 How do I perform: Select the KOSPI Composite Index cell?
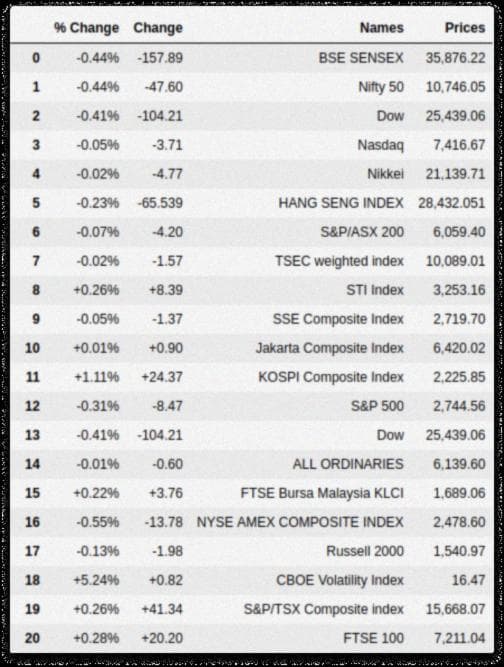(331, 377)
